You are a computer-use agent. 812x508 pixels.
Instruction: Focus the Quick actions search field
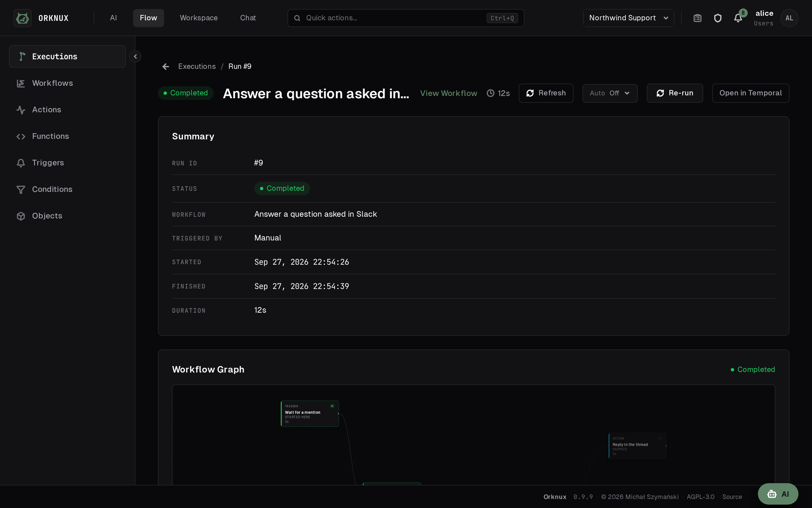coord(406,18)
